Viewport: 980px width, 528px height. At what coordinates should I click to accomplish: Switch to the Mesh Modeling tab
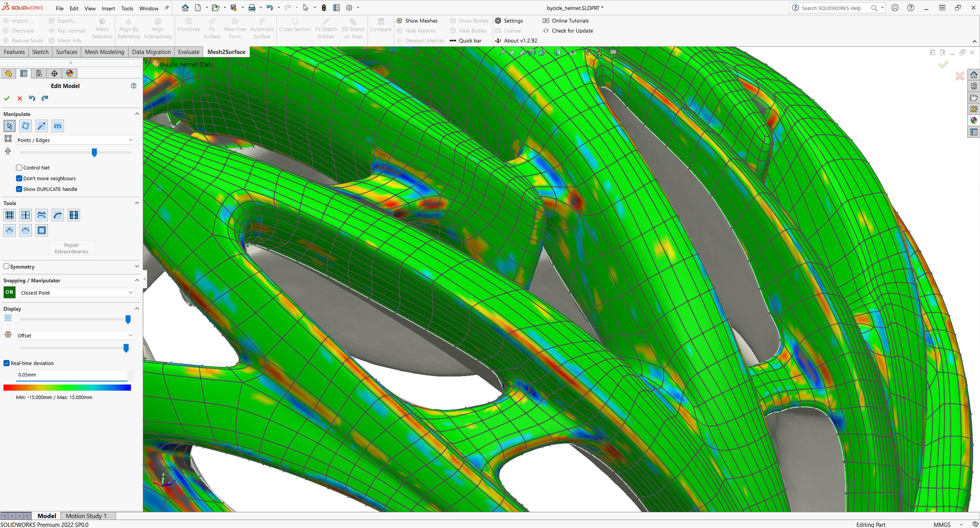[105, 52]
